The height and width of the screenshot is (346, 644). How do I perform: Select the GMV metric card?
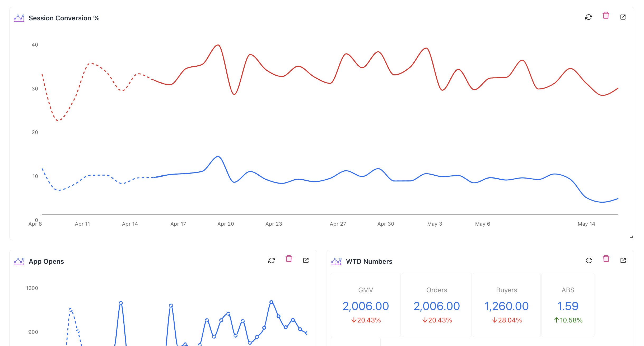tap(366, 305)
